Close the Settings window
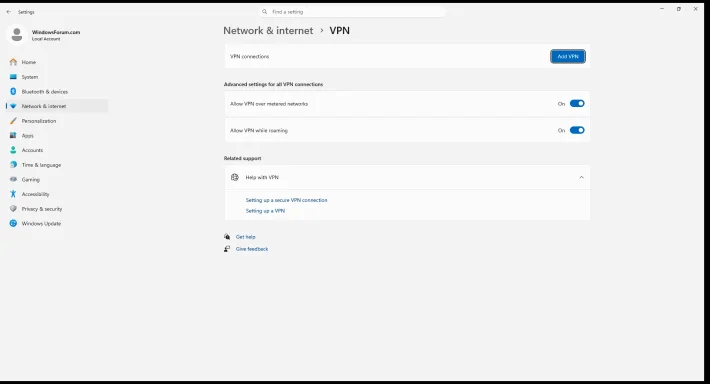 (696, 9)
